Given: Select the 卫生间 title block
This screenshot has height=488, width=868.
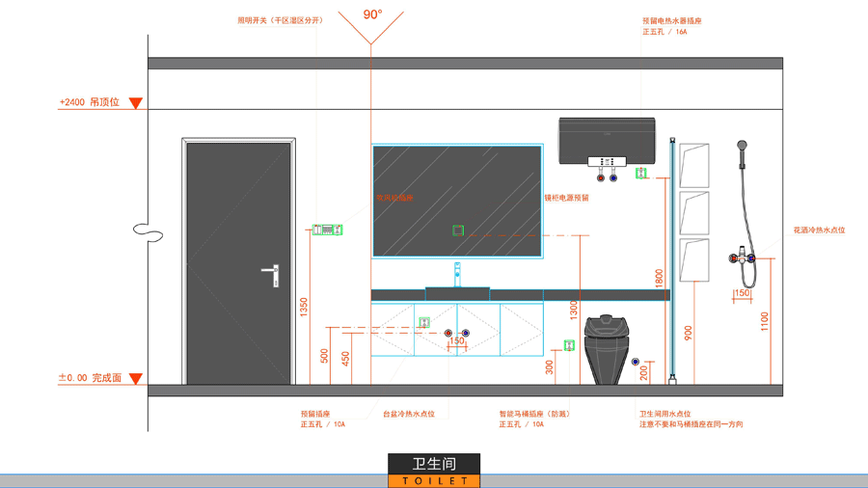Looking at the screenshot, I should 434,464.
